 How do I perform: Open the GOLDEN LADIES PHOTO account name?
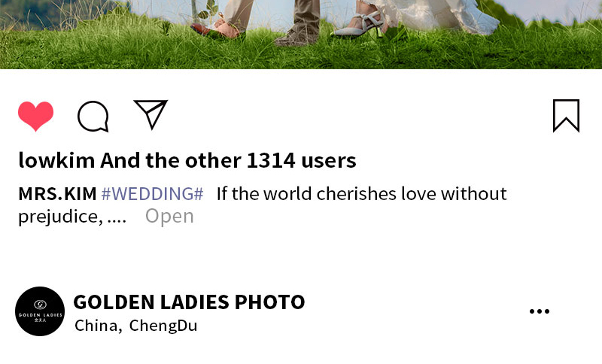coord(189,302)
